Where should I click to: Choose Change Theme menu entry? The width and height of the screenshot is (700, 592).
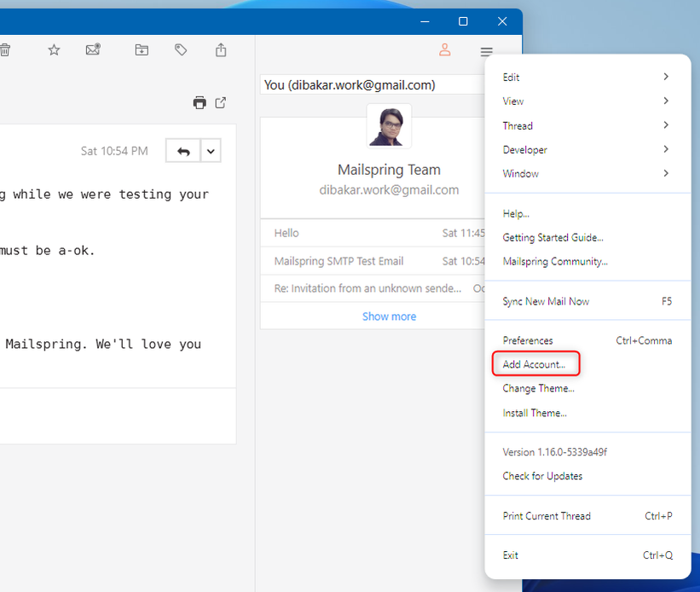538,388
